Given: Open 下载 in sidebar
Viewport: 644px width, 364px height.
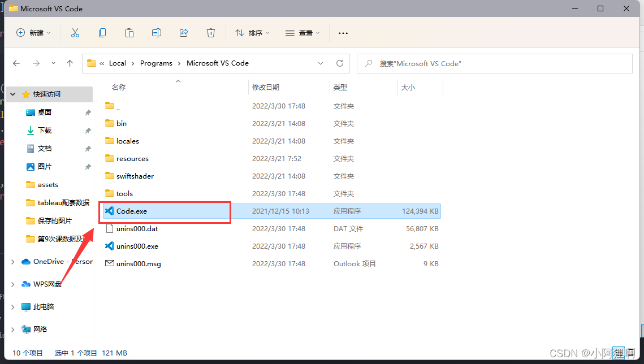Looking at the screenshot, I should 44,131.
